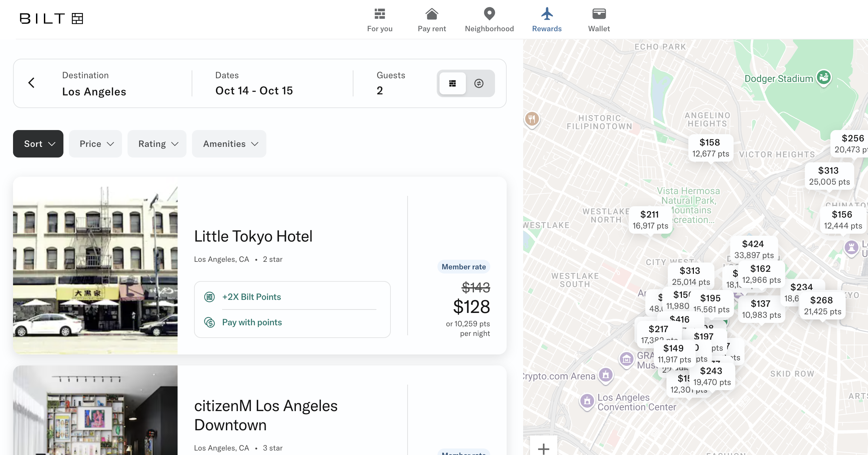Enable the list view toggle
Viewport: 868px width, 455px height.
click(x=452, y=83)
